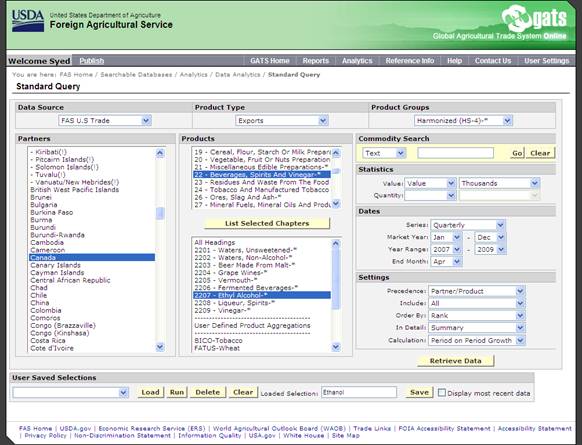The width and height of the screenshot is (582, 445).
Task: Click the Go button in Commodity Search
Action: click(x=517, y=153)
